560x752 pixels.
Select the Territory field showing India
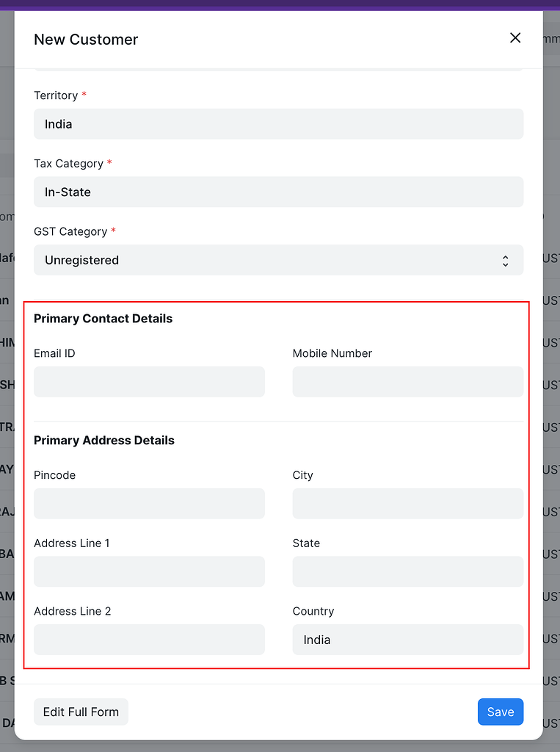(278, 123)
